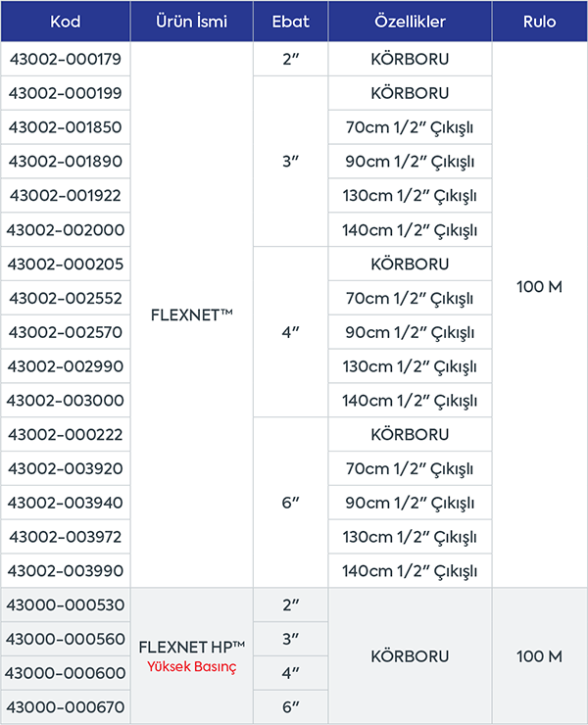
Task: Click the Kod column header
Action: (x=65, y=20)
